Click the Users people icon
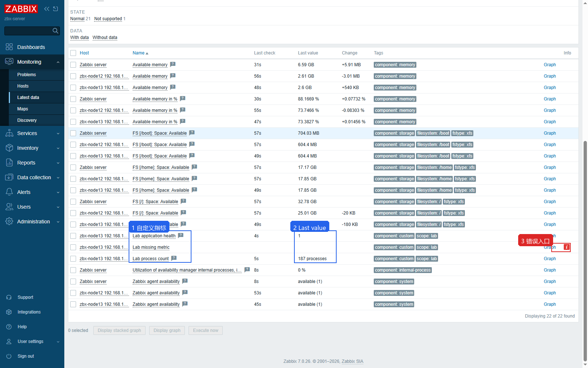This screenshot has height=368, width=588. click(9, 207)
